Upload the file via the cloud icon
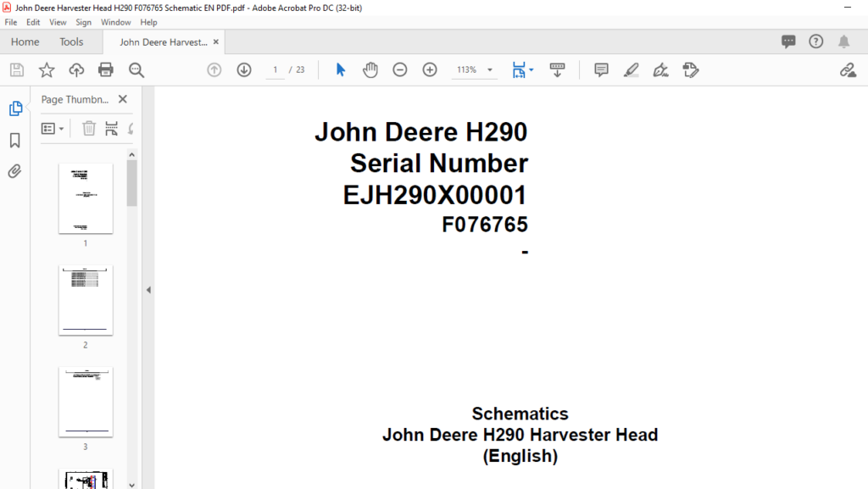Viewport: 868px width, 489px height. tap(76, 69)
